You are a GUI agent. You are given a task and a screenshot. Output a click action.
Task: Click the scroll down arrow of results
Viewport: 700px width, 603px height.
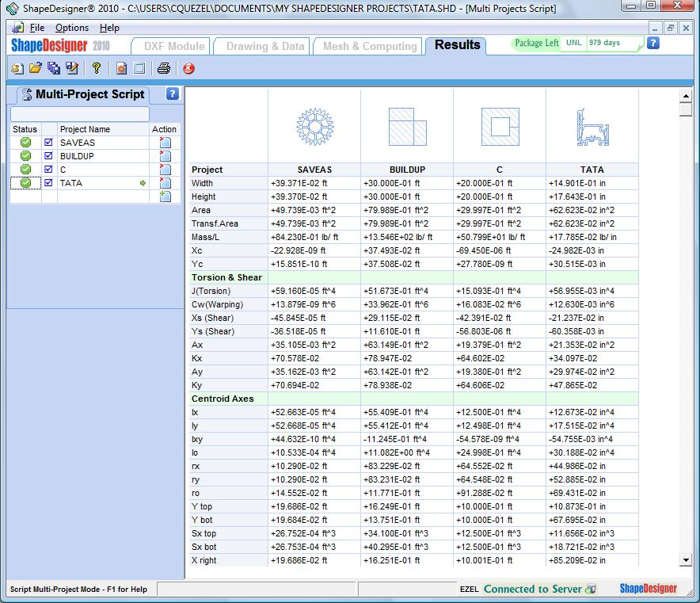point(686,560)
